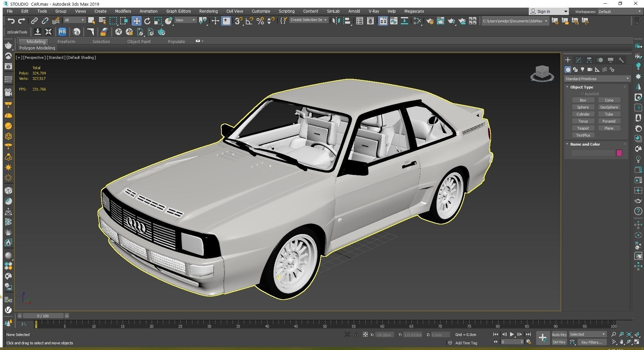644x350 pixels.
Task: Click the Mirror tool icon
Action: click(x=336, y=21)
